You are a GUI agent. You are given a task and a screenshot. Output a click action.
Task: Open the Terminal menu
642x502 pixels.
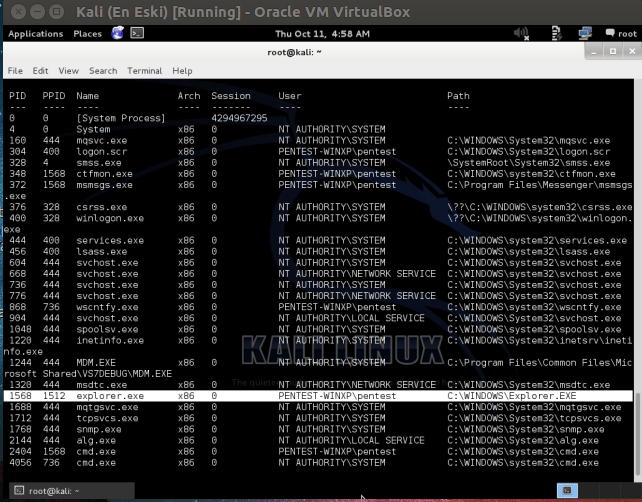(x=145, y=71)
